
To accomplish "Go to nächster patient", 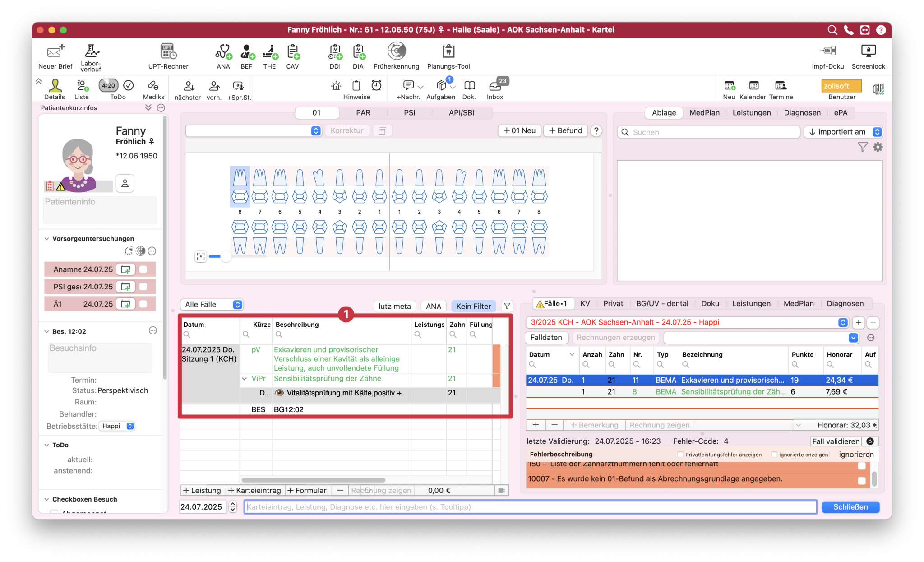I will pos(188,89).
